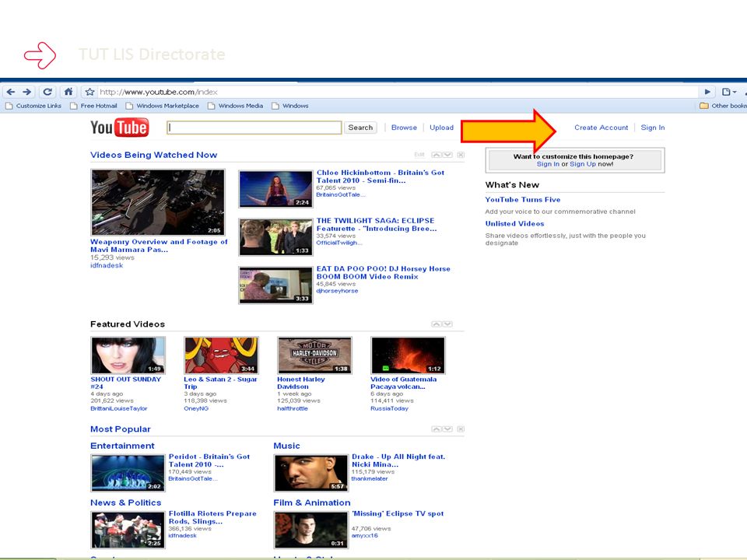The height and width of the screenshot is (560, 747).
Task: Bookmark page with the star icon
Action: pyautogui.click(x=89, y=92)
